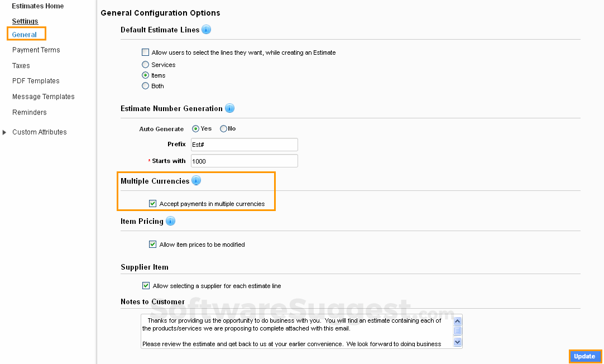Uncheck Accept payments in multiple currencies

152,203
